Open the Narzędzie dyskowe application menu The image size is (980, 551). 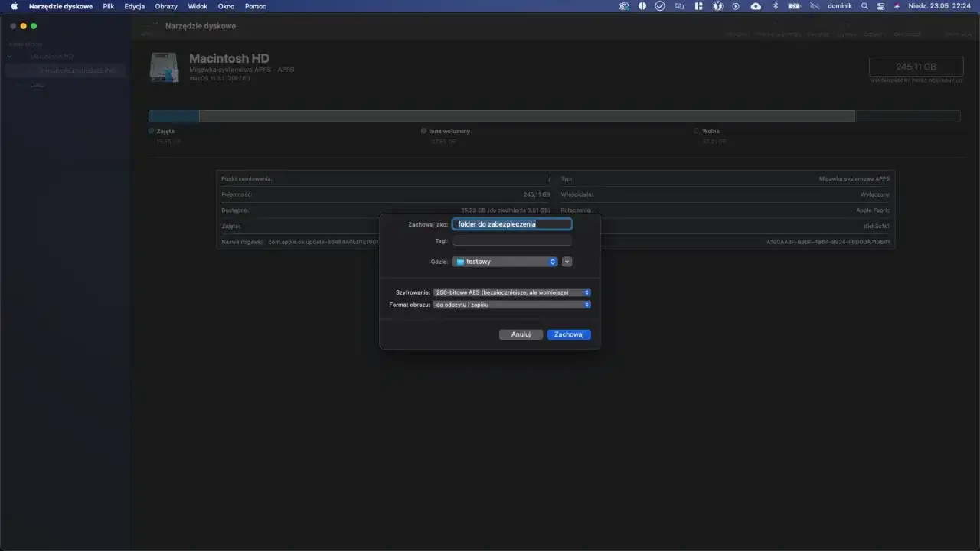(x=60, y=6)
